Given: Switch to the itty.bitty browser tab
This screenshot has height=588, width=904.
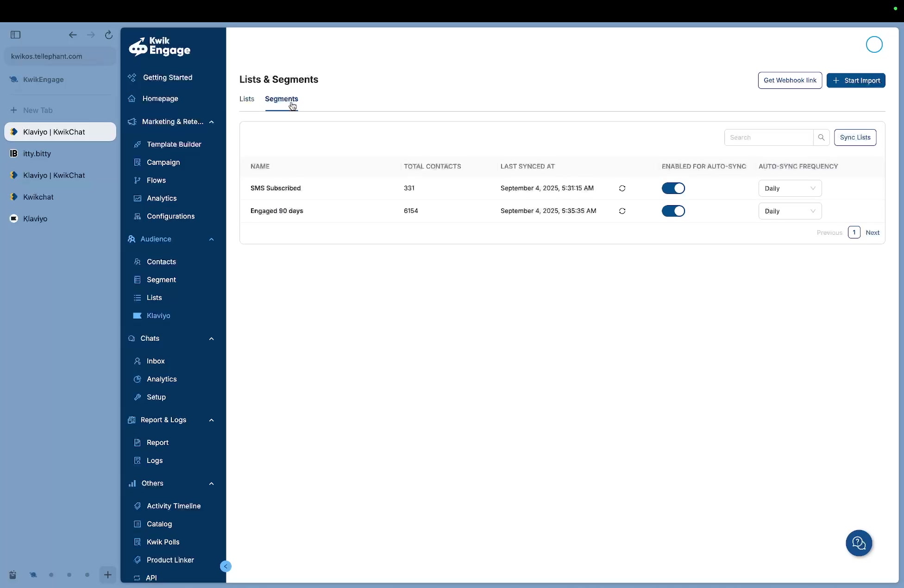Looking at the screenshot, I should [60, 154].
